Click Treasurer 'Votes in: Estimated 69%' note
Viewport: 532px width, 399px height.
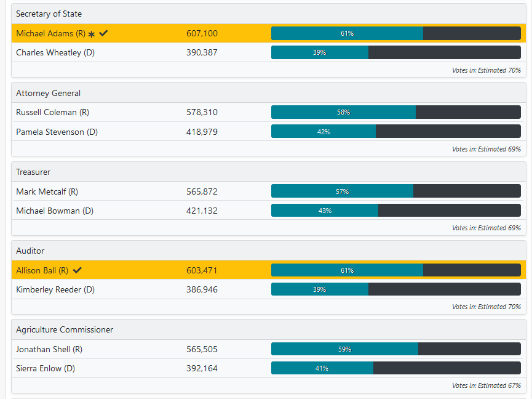pos(486,228)
